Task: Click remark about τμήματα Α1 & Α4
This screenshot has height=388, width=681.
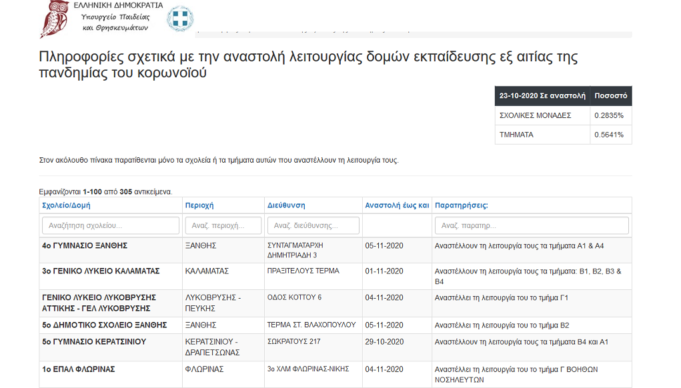Action: 519,246
